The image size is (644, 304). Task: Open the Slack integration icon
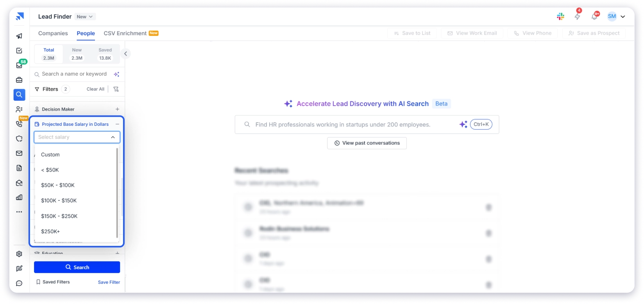(560, 16)
